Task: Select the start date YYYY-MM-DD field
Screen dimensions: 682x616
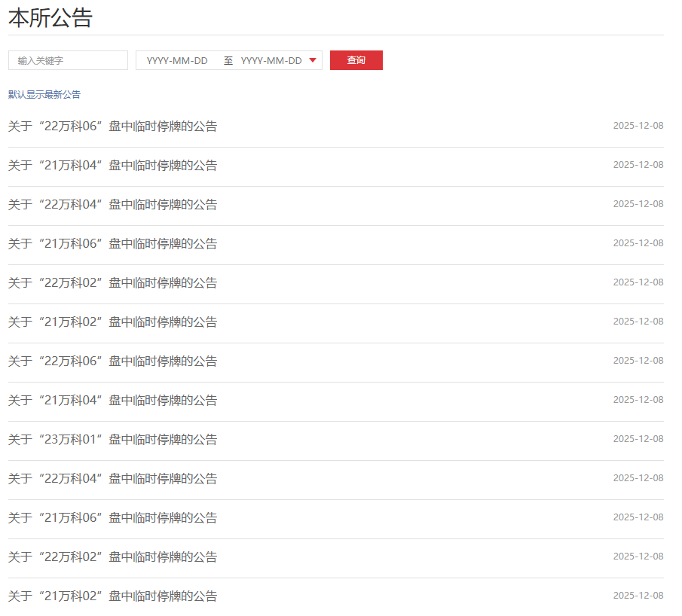Action: click(x=177, y=61)
